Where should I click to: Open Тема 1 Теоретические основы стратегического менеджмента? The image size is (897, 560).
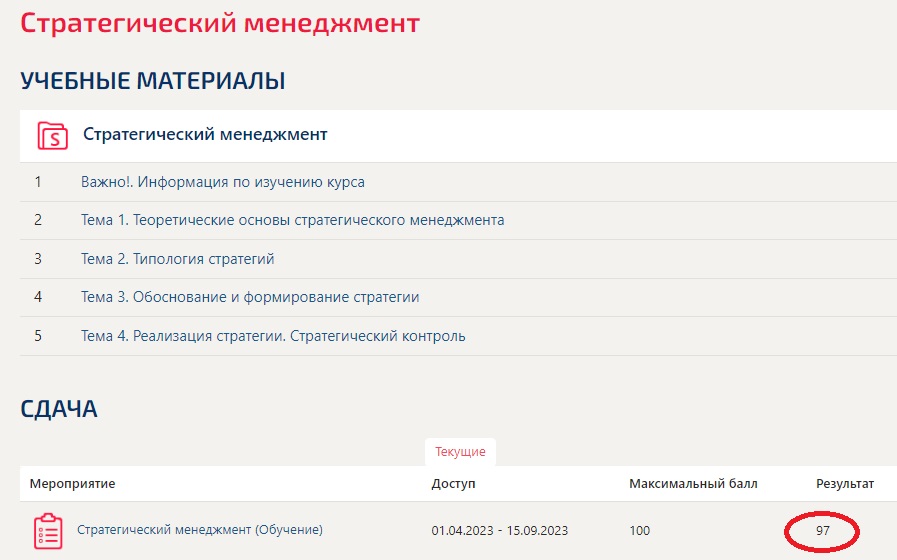pyautogui.click(x=292, y=220)
